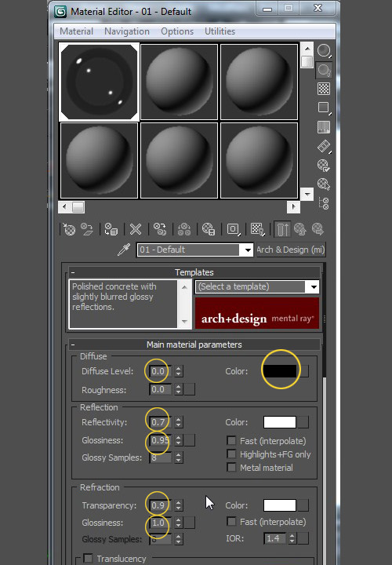Enable the Metal material checkbox

231,468
